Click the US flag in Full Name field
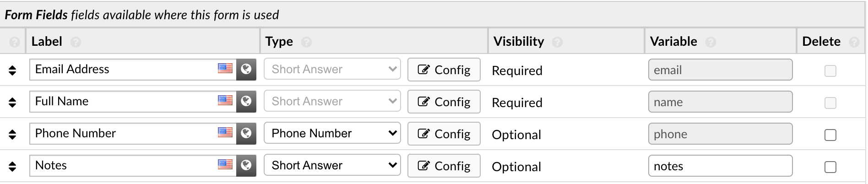Viewport: 868px width, 184px height. click(225, 100)
